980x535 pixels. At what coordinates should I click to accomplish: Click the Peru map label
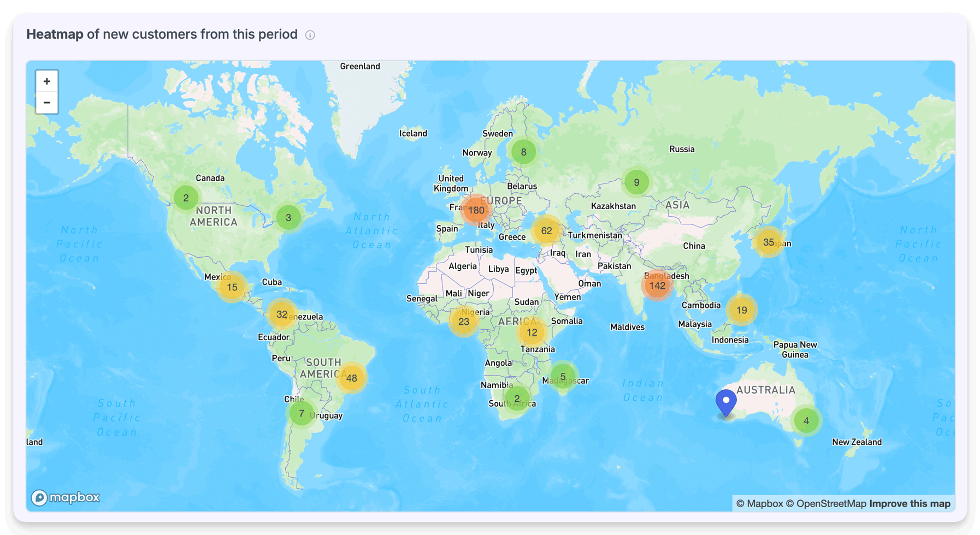pos(281,358)
